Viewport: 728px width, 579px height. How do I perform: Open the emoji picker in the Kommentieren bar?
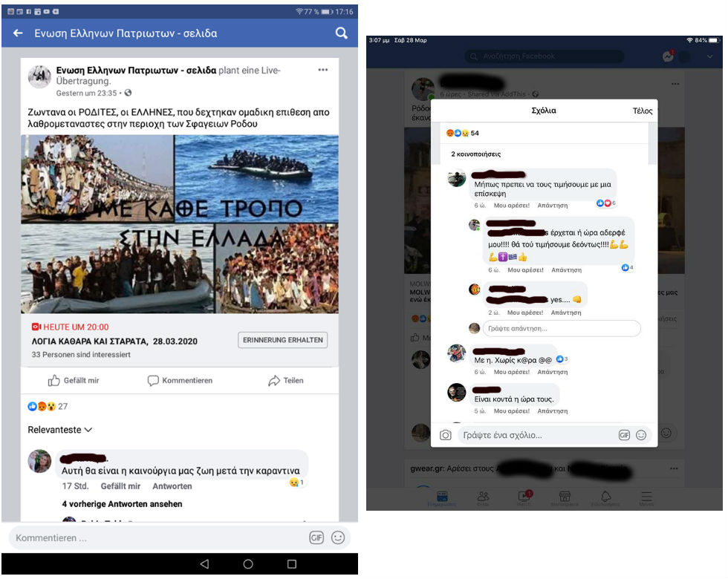click(338, 537)
